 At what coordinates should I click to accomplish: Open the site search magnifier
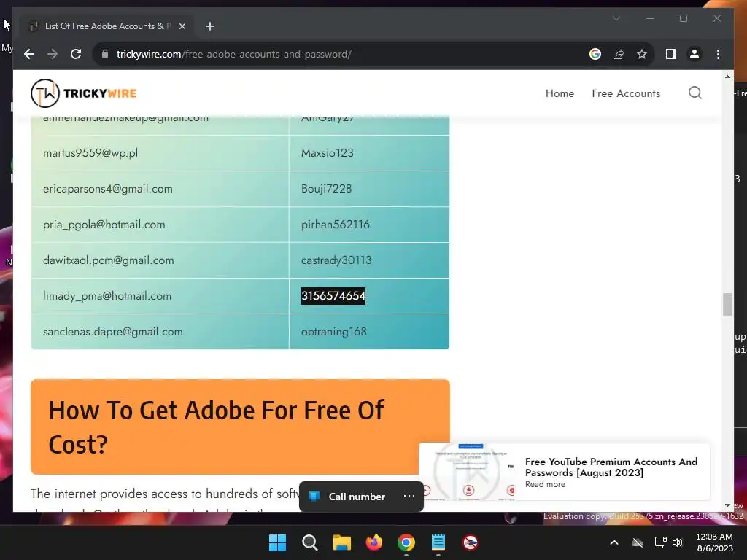[695, 93]
